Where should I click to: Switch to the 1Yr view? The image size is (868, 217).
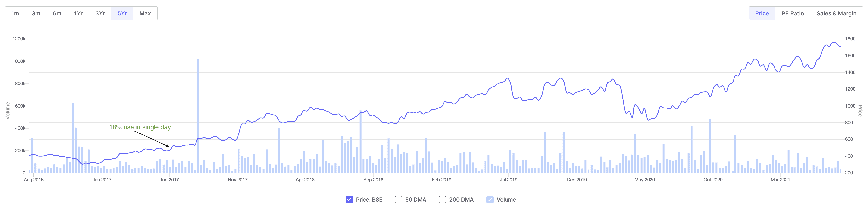tap(78, 13)
